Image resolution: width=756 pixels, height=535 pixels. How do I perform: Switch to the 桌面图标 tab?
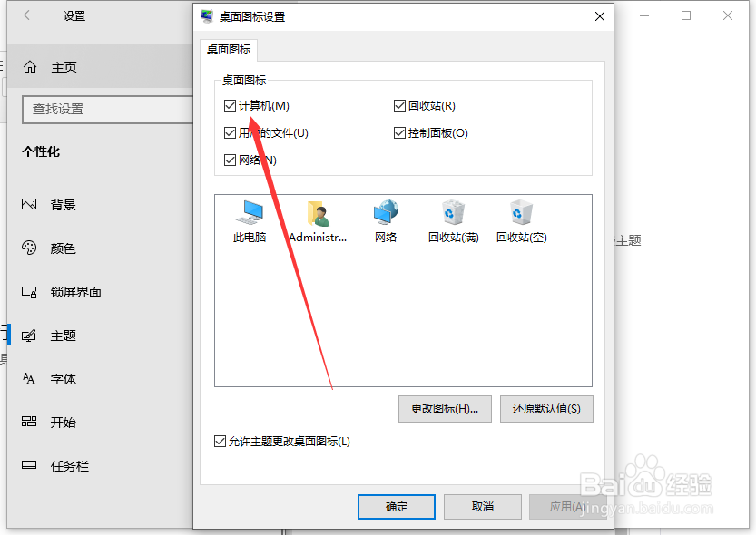229,50
